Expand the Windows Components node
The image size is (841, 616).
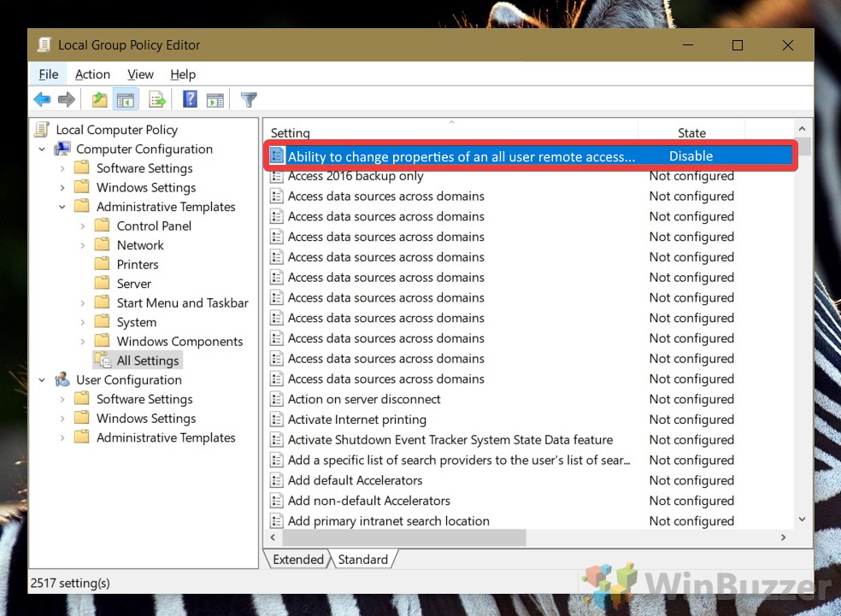pos(83,342)
